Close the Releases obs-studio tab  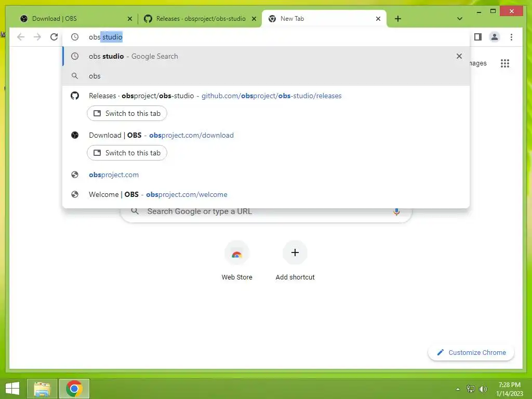[x=254, y=19]
